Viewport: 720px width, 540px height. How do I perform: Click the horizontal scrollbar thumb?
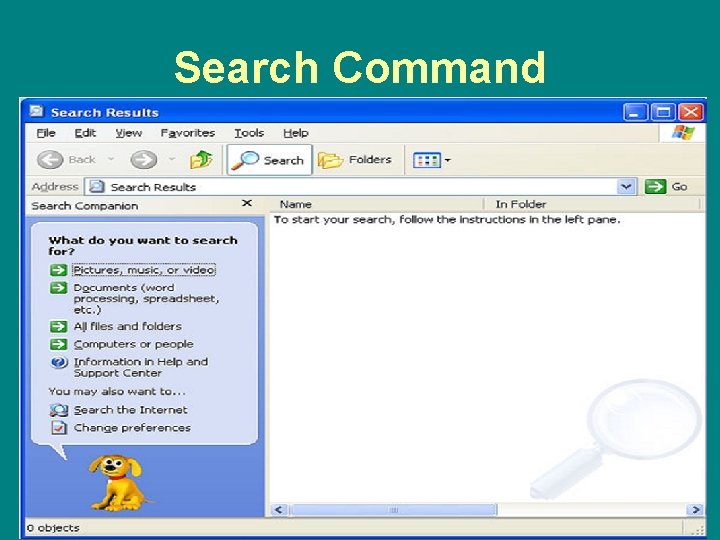pyautogui.click(x=394, y=510)
